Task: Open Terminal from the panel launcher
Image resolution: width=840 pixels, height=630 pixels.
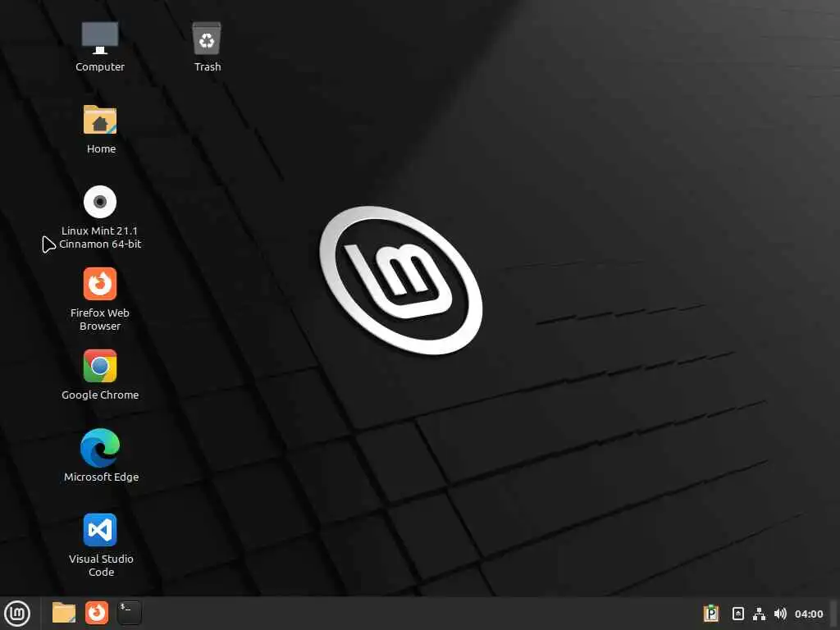Action: (129, 613)
